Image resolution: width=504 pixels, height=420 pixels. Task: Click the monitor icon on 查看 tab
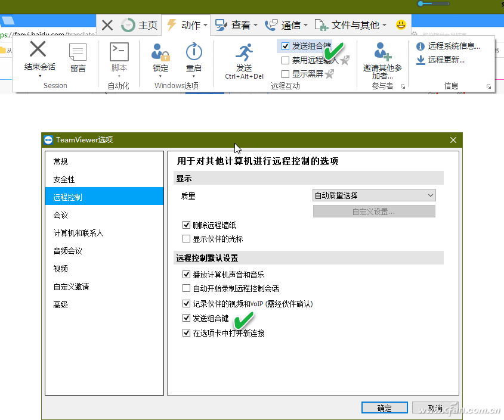click(x=221, y=25)
